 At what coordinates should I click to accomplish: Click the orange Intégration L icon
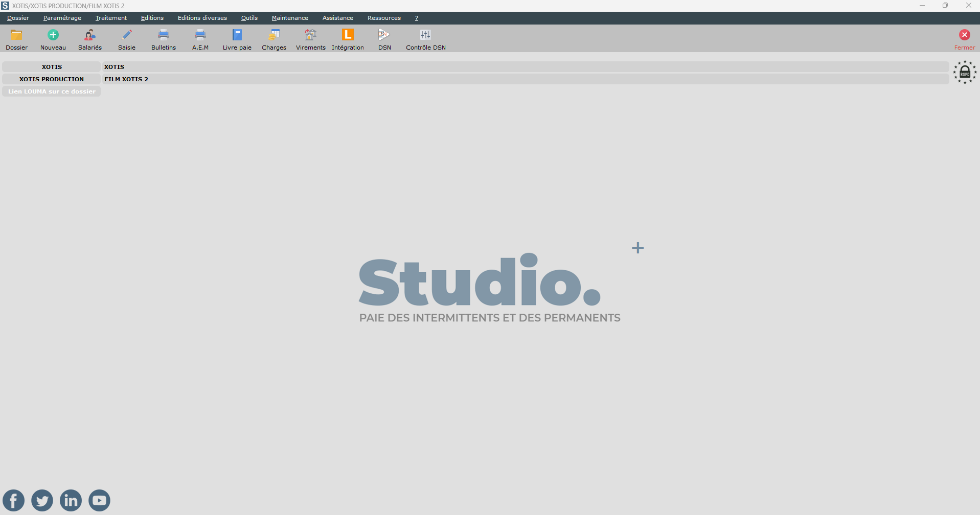348,35
